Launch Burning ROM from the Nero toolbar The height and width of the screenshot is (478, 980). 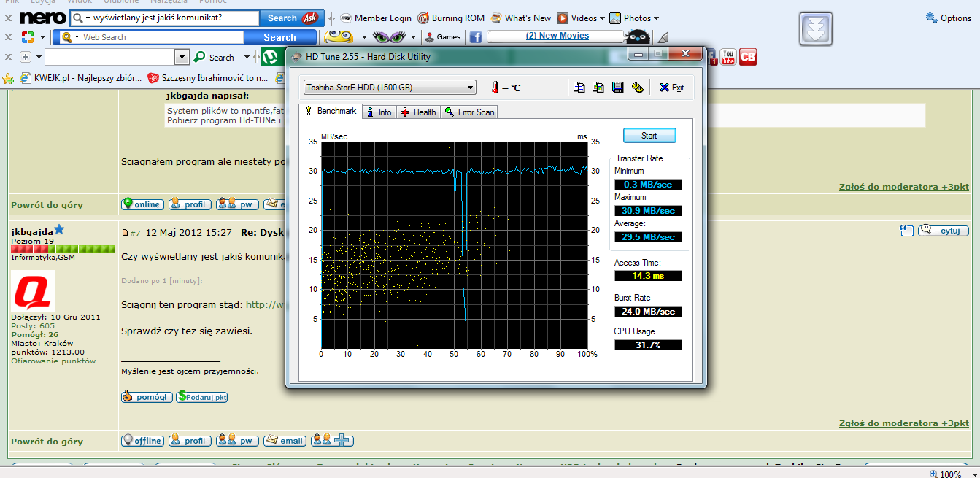click(451, 18)
